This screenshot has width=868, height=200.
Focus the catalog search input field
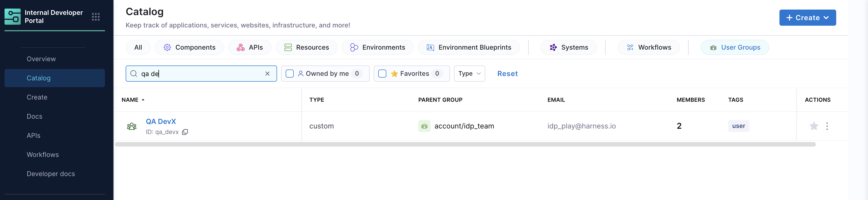[x=201, y=74]
